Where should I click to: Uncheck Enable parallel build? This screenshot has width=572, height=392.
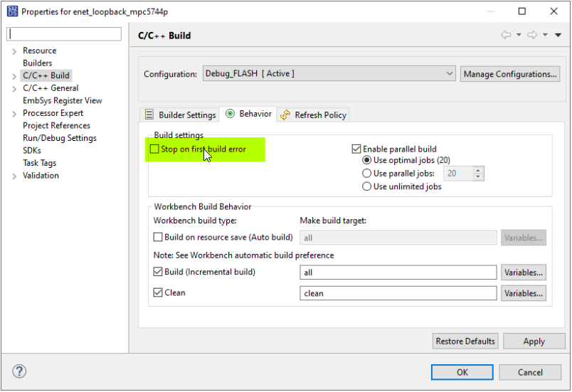click(356, 149)
